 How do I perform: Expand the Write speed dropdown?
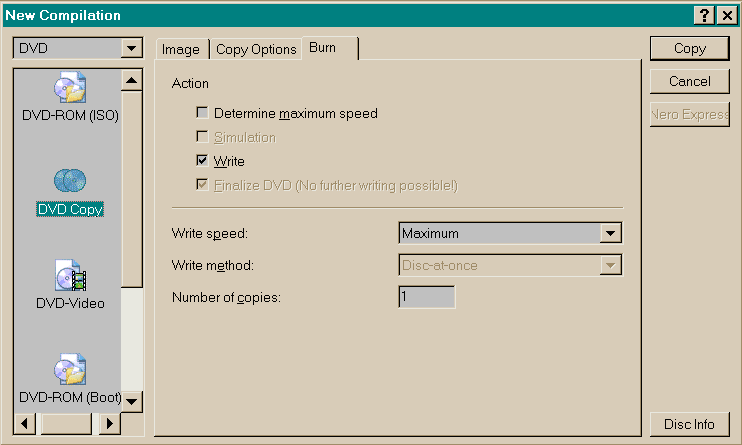click(x=610, y=234)
